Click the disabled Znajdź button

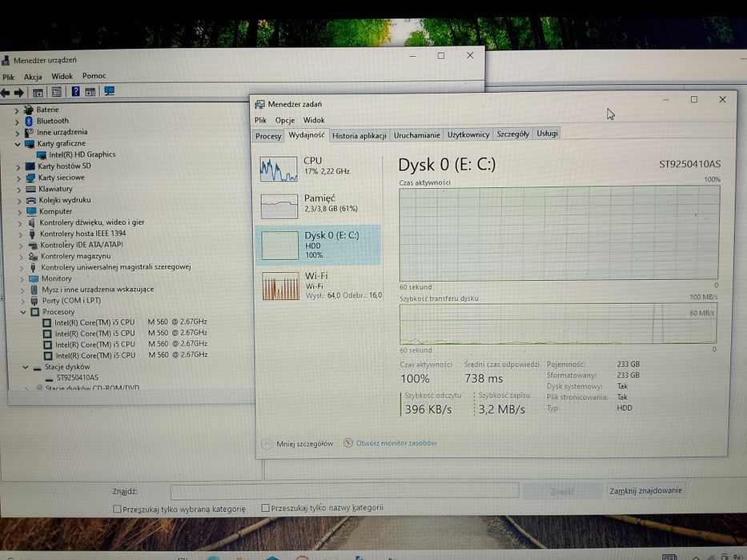point(562,491)
